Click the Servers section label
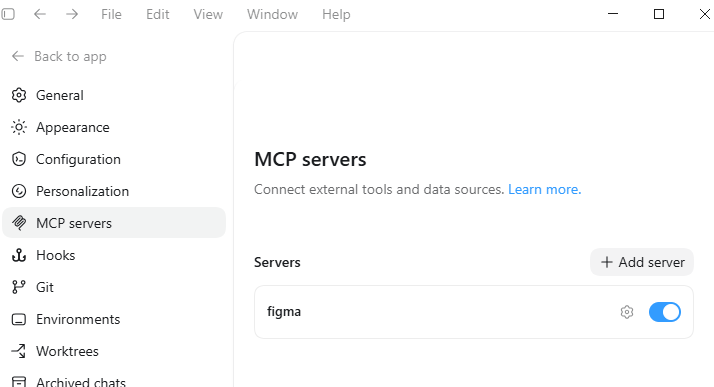Screen dimensions: 714x387 pyautogui.click(x=277, y=262)
